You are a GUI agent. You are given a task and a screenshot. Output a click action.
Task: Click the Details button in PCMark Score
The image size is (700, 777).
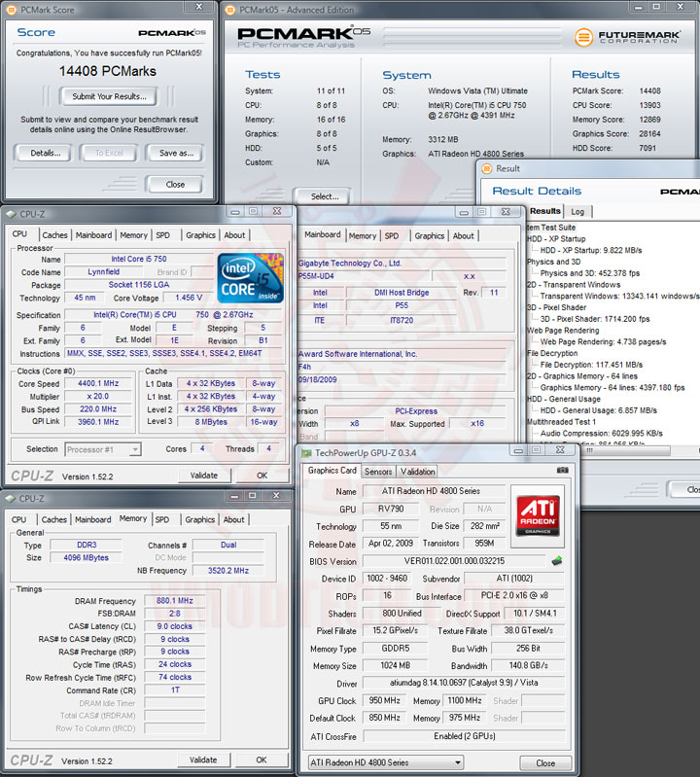point(45,153)
